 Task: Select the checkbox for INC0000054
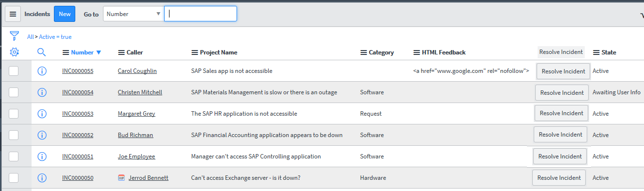tap(14, 92)
